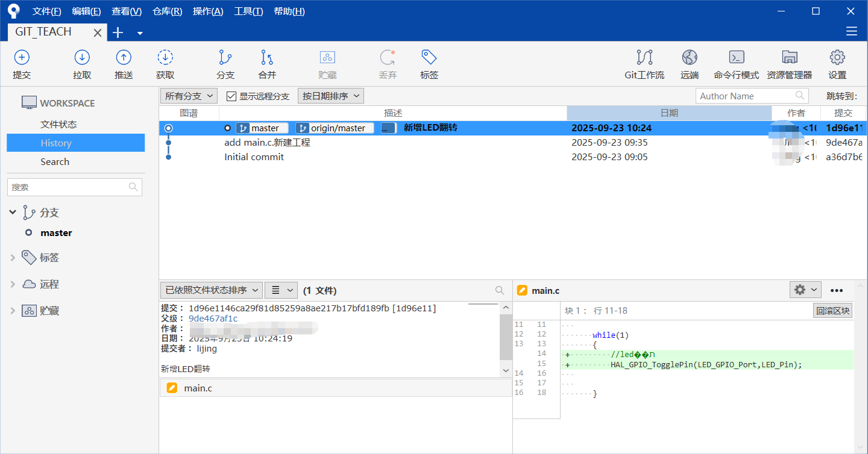868x454 pixels.
Task: Trigger the 获取 (Fetch) action
Action: tap(165, 63)
